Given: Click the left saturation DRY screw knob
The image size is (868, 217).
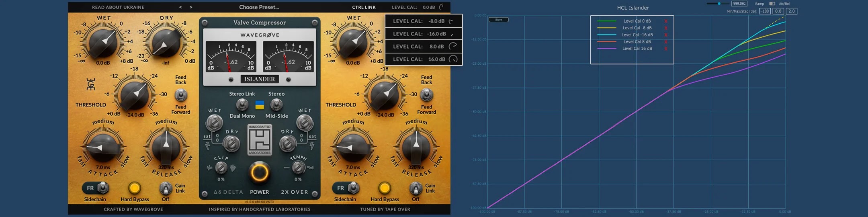Looking at the screenshot, I should (x=231, y=143).
